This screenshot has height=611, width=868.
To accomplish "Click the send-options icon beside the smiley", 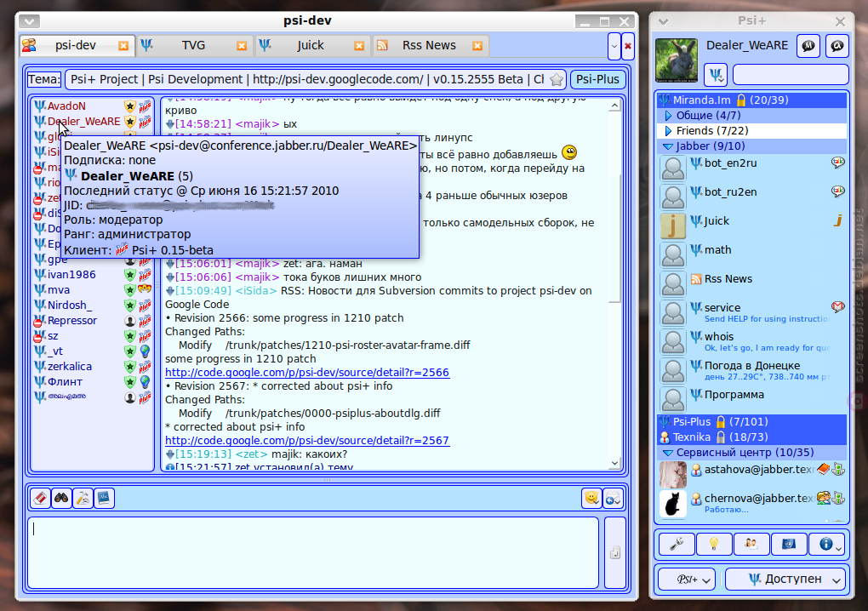I will pos(613,498).
